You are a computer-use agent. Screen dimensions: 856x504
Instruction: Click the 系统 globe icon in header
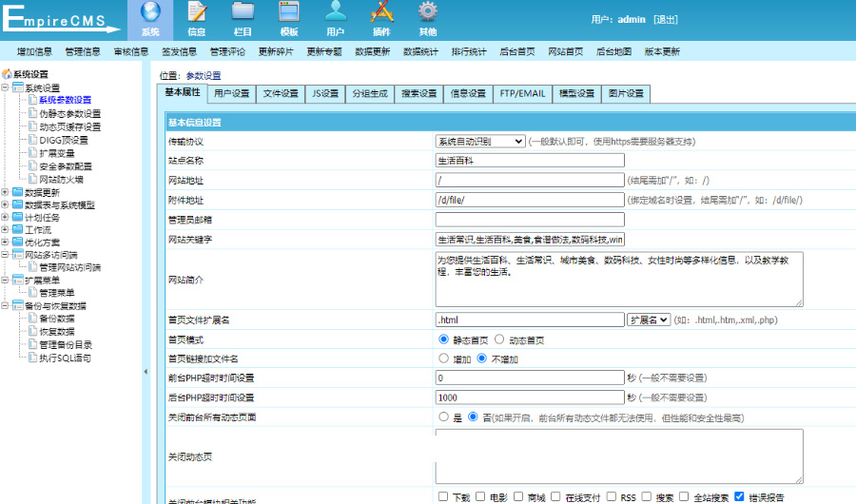149,13
